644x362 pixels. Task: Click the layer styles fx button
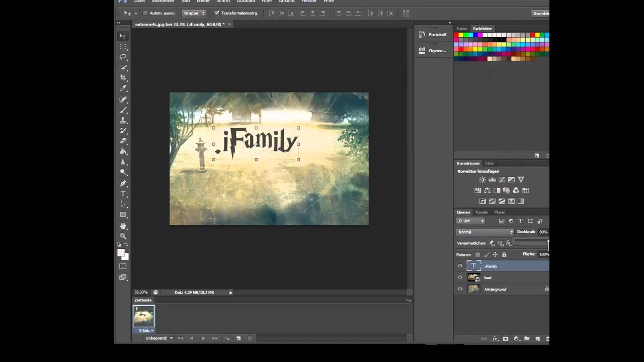coord(495,339)
